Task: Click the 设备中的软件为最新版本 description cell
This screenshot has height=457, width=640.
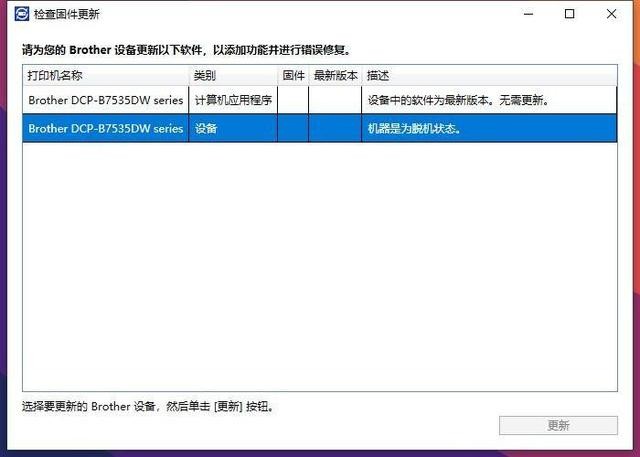Action: point(489,100)
